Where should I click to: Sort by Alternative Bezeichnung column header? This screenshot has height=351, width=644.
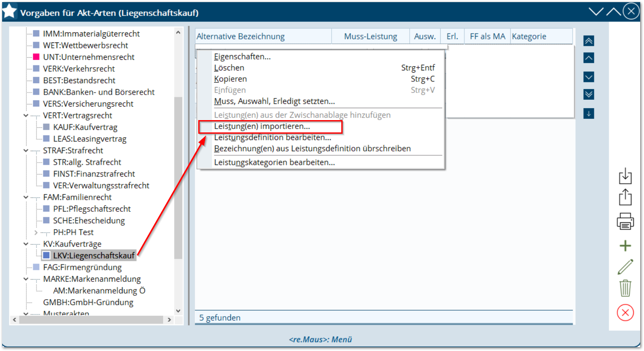tap(263, 37)
